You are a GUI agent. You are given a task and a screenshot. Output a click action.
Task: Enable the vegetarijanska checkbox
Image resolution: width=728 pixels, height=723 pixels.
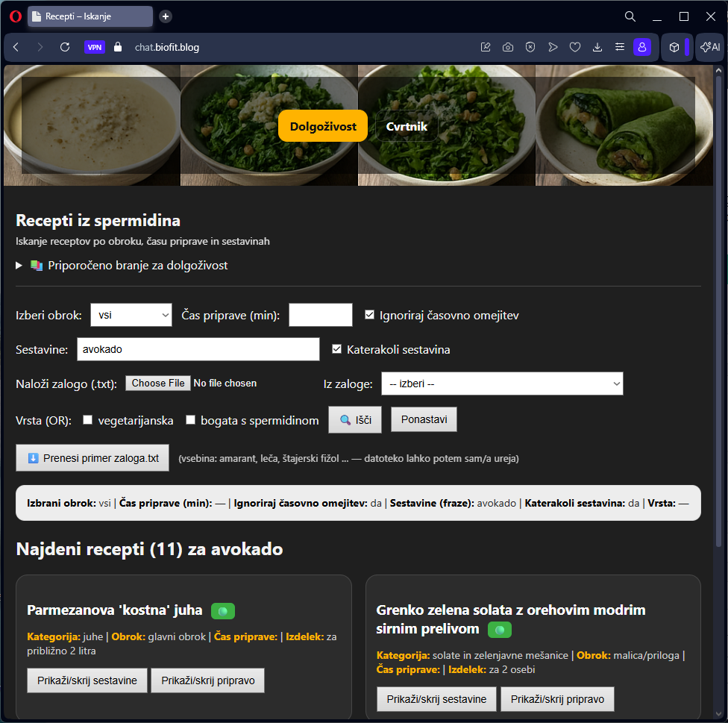pos(87,420)
